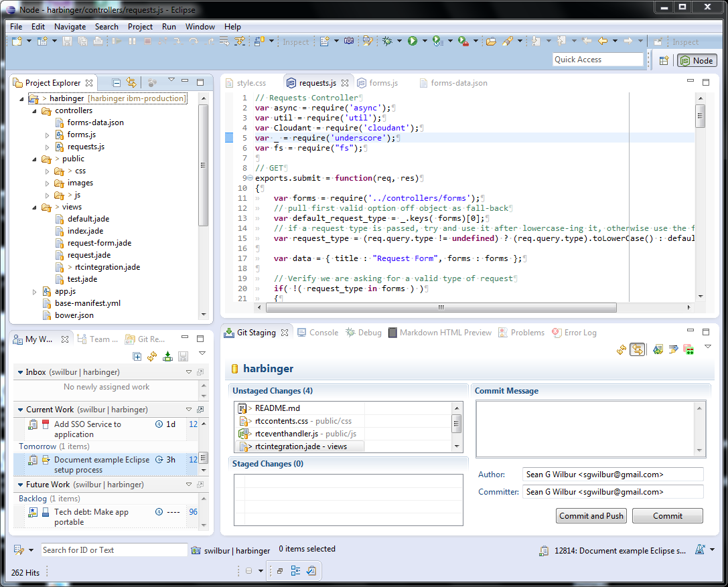
Task: Open the Error Log tab
Action: click(575, 332)
